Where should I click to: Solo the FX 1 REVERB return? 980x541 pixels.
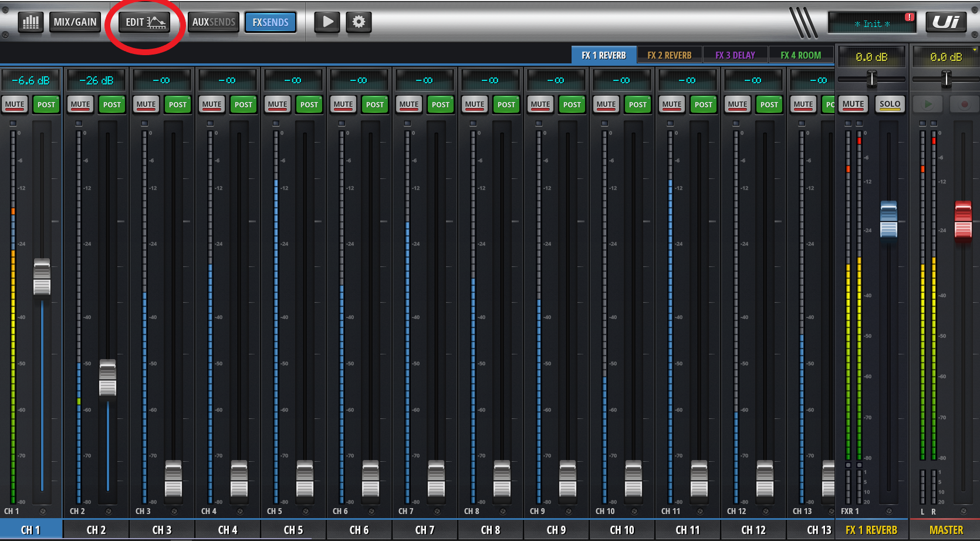[x=890, y=104]
